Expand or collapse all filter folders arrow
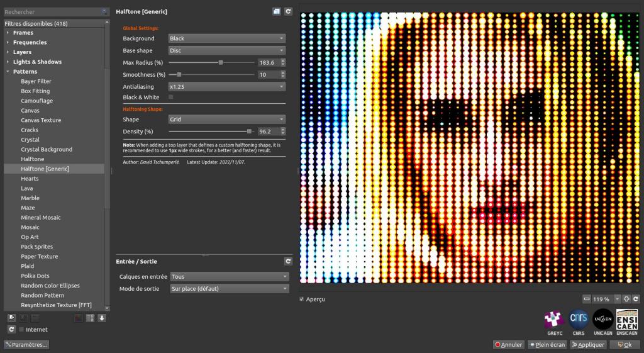This screenshot has height=353, width=644. [x=102, y=318]
